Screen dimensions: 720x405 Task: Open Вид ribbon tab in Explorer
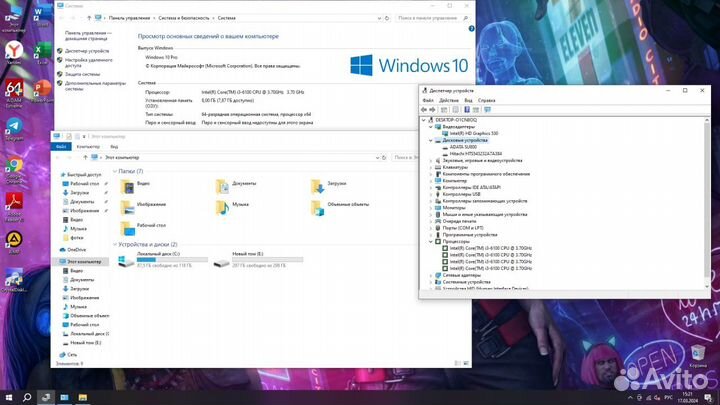pos(114,146)
